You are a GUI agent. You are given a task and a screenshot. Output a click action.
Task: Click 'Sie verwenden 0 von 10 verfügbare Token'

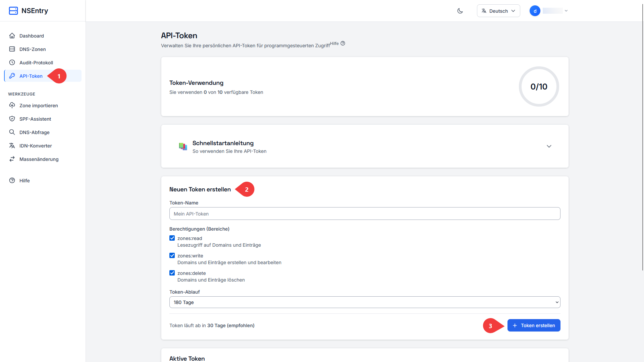216,92
